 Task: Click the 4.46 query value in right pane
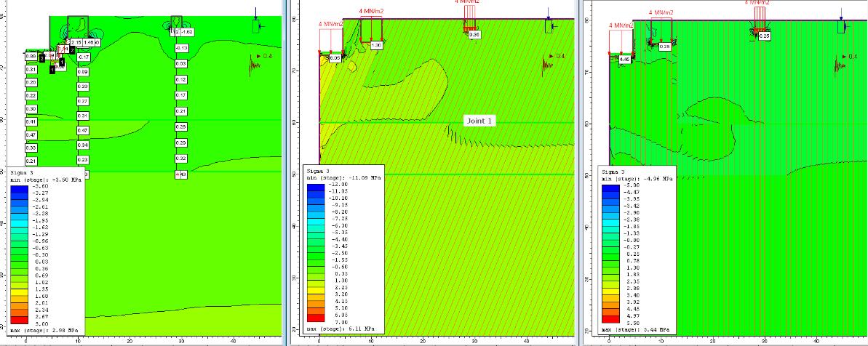[626, 59]
